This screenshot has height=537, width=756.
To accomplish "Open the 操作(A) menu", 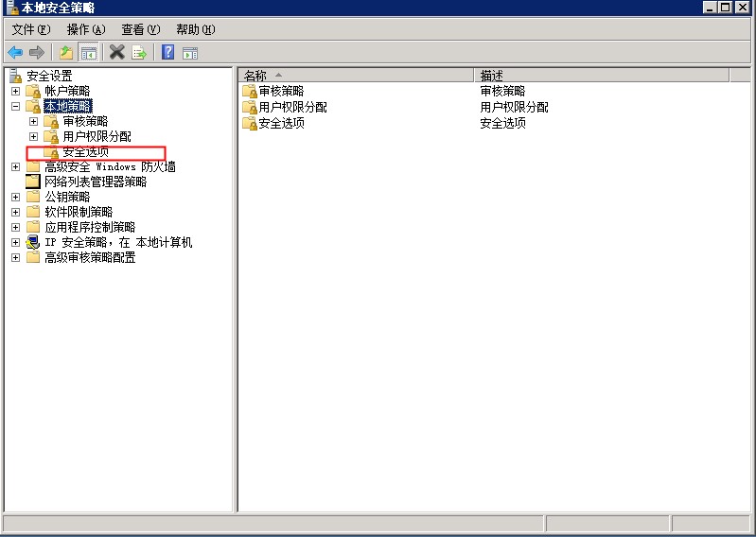I will click(x=86, y=29).
